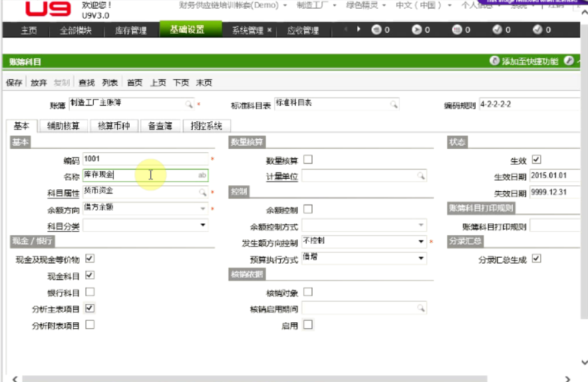Toggle the 余额控制 checkbox
Screen dimensions: 588x382
[308, 209]
